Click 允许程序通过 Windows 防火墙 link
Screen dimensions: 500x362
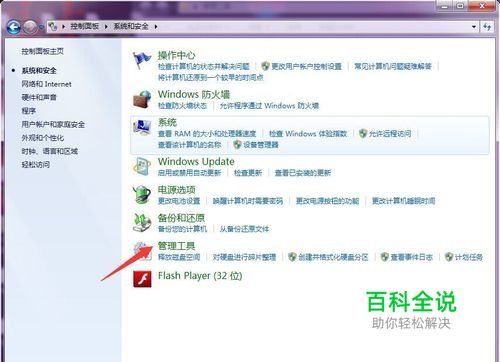tap(269, 106)
